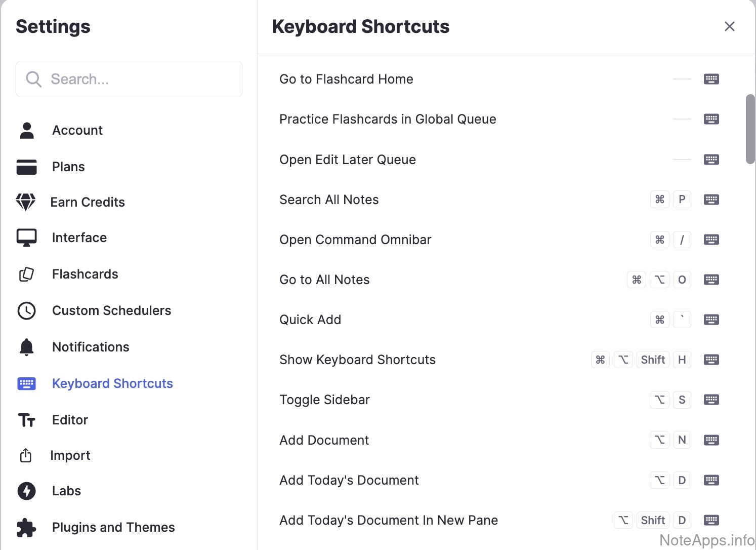Click the shortcuts list vertical scrollbar

750,129
